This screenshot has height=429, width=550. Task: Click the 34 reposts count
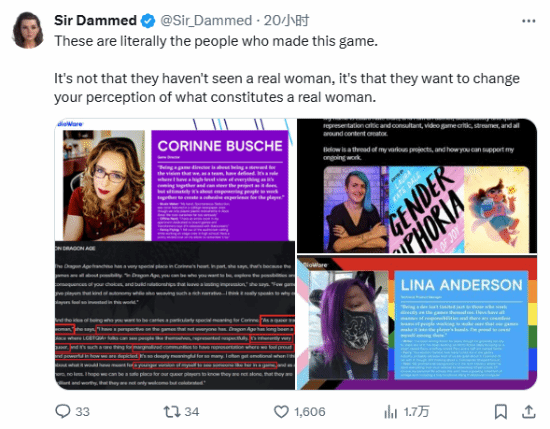pyautogui.click(x=192, y=411)
